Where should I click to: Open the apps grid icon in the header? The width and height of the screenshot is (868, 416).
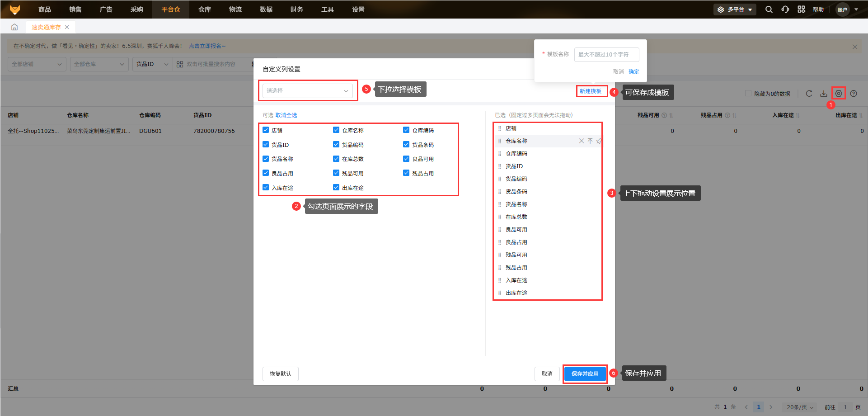pos(801,9)
